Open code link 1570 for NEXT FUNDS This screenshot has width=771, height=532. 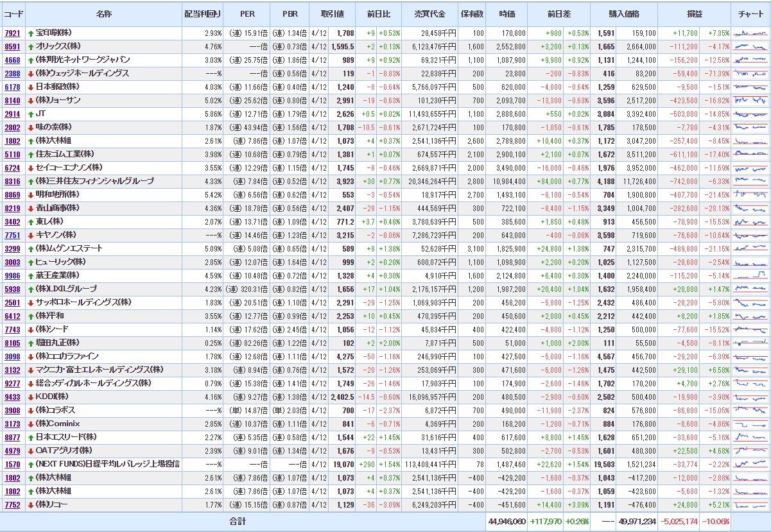click(x=12, y=464)
